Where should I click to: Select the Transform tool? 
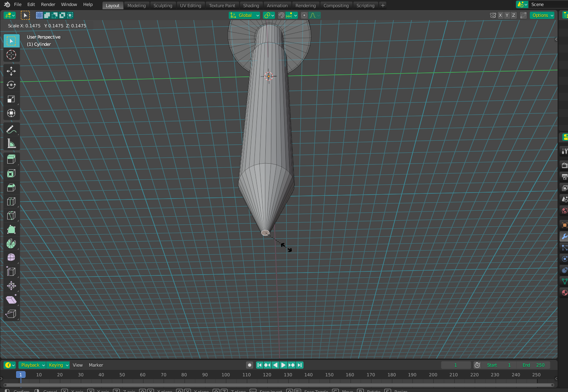[11, 113]
